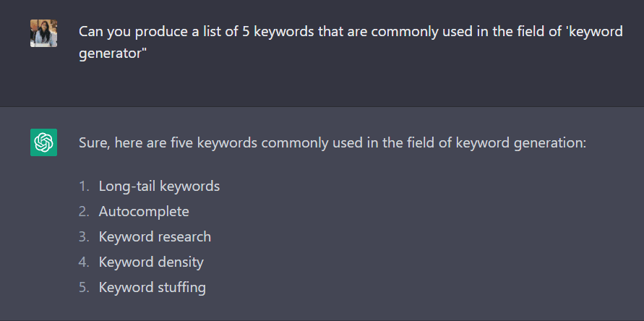Click list number 3 before Keyword research

point(84,236)
